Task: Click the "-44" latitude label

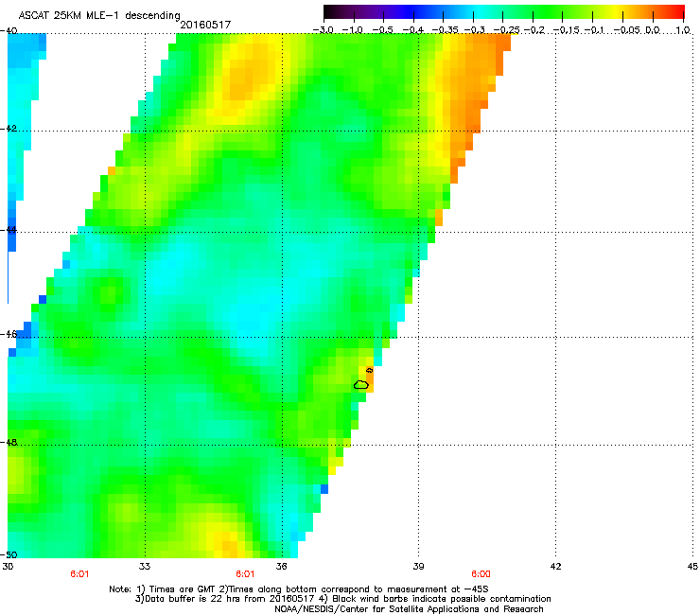Action: pos(9,230)
